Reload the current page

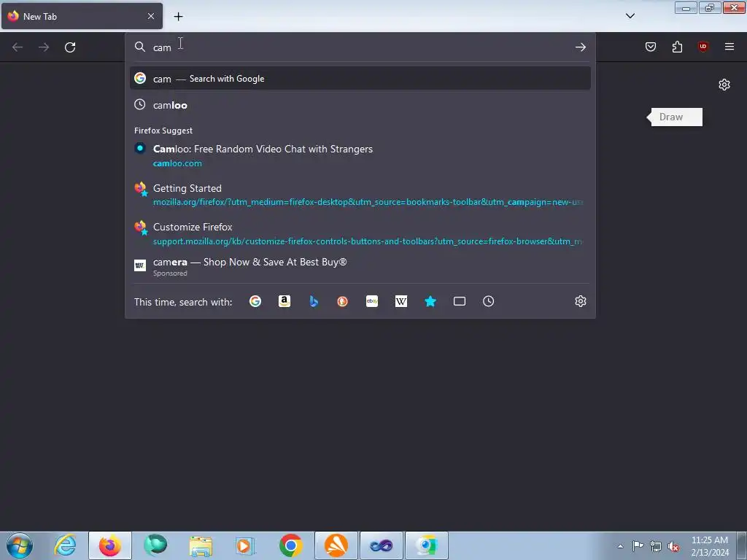pyautogui.click(x=70, y=47)
